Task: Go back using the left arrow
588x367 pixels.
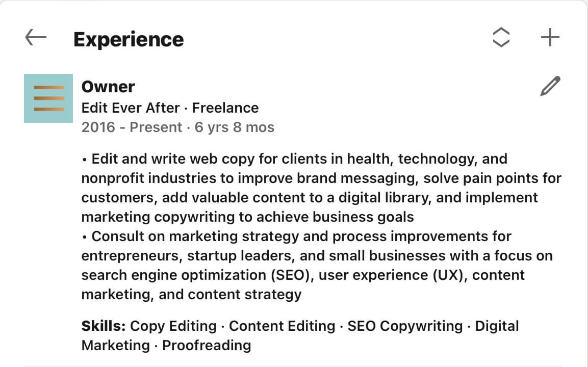Action: click(x=36, y=38)
